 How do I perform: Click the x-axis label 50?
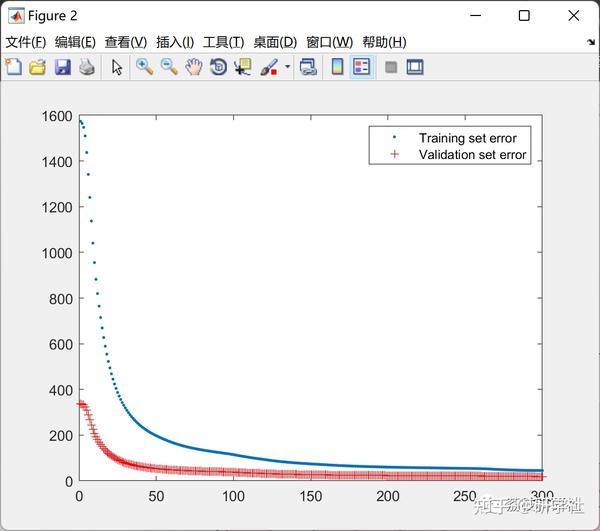[156, 497]
